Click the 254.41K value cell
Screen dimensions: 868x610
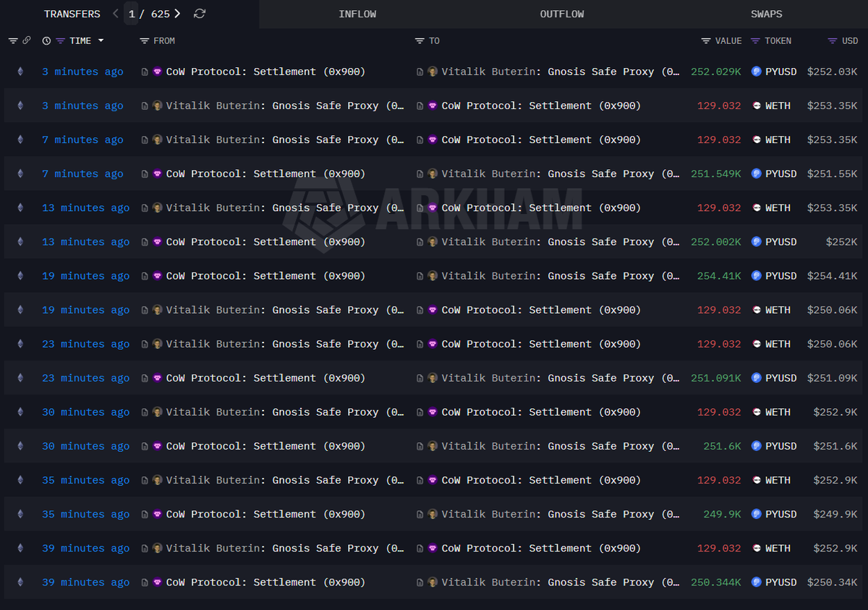(x=719, y=276)
